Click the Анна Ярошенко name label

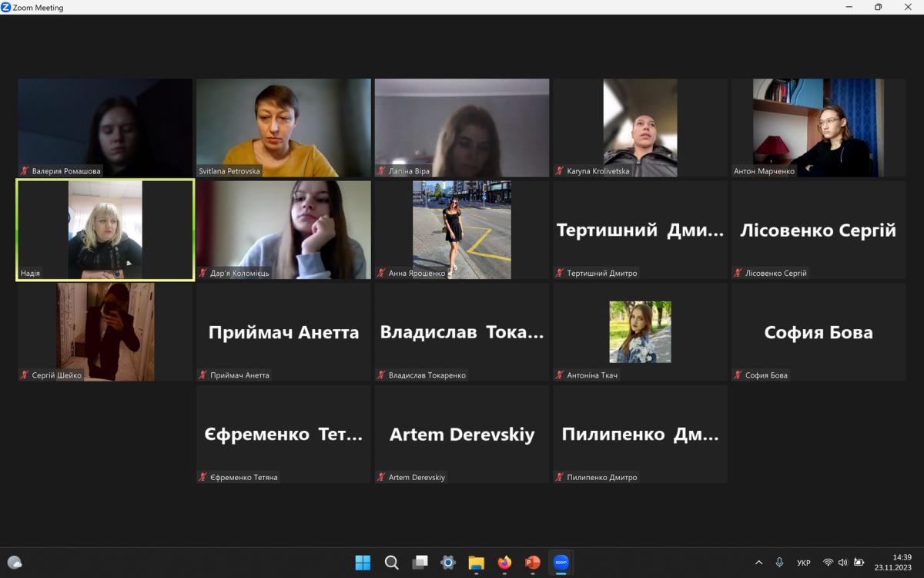pyautogui.click(x=417, y=273)
